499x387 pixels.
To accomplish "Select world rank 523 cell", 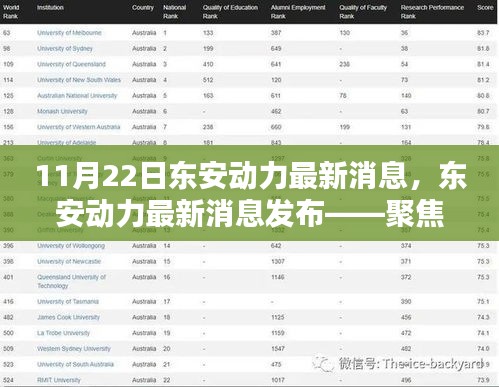I will point(8,364).
